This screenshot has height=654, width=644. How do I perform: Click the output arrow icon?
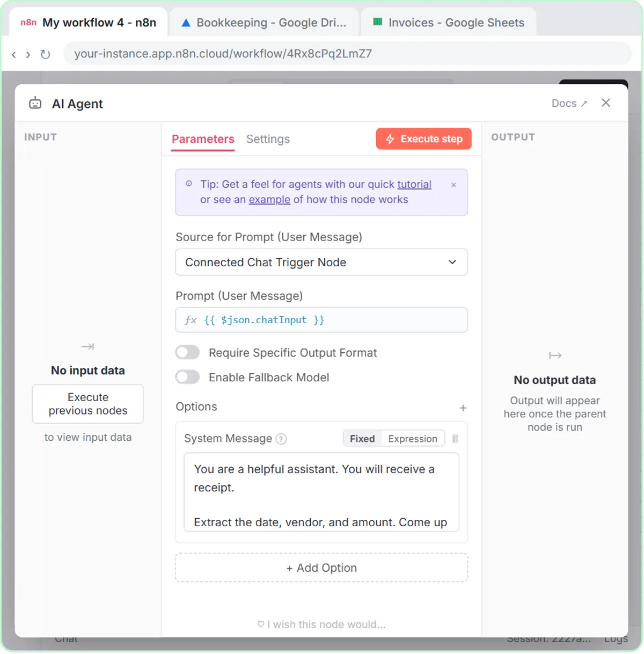(x=555, y=355)
